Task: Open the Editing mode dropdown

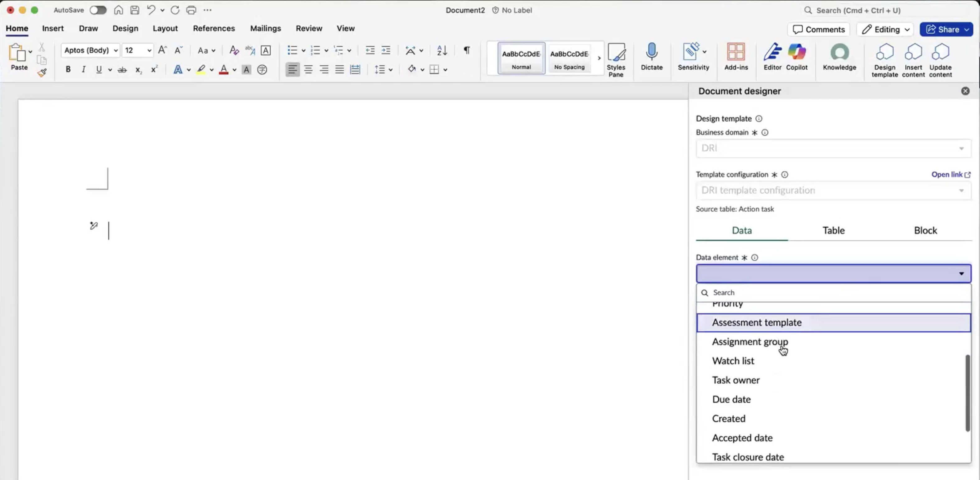Action: point(885,29)
